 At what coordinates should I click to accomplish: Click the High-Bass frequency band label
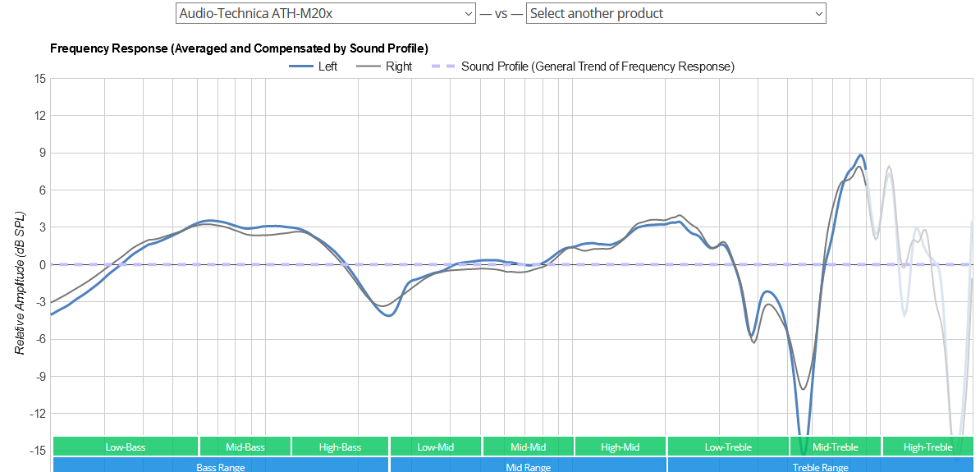coord(340,447)
